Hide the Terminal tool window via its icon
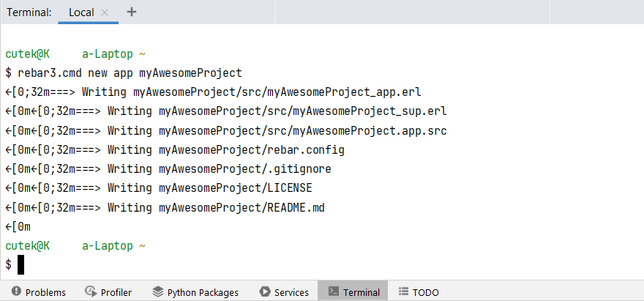 333,291
